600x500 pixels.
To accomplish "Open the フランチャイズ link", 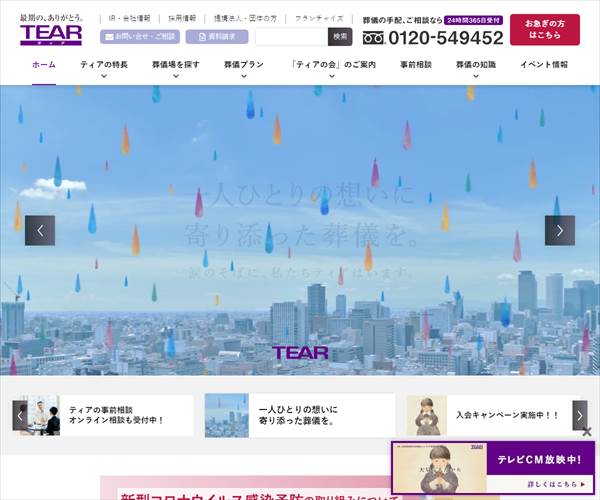I will coord(319,18).
